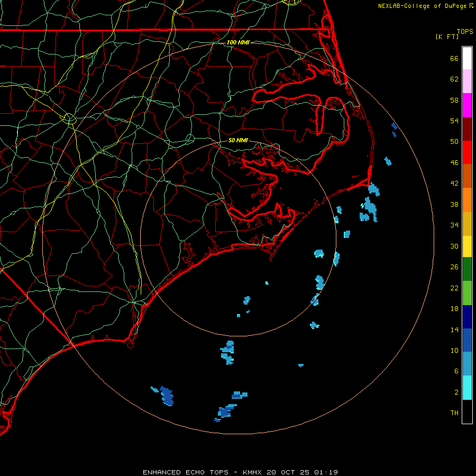Viewport: 476px width, 476px height.
Task: Click the bright red 46-50 kft legend swatch
Action: (x=467, y=152)
